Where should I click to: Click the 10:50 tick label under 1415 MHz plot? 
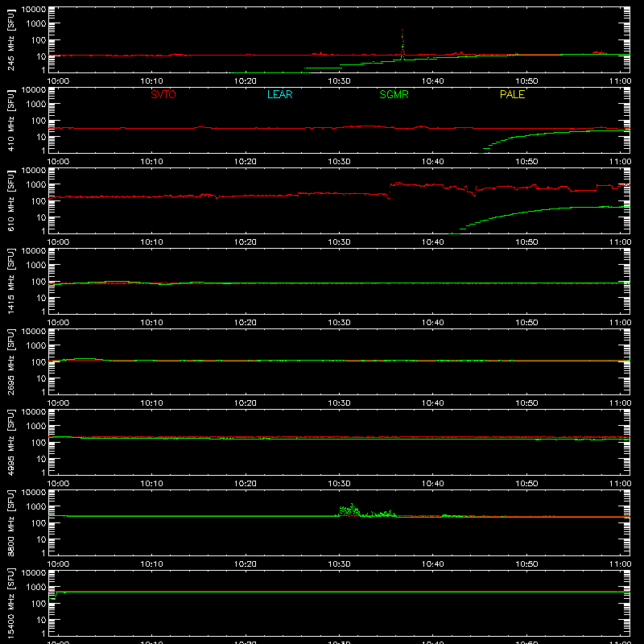pos(526,323)
